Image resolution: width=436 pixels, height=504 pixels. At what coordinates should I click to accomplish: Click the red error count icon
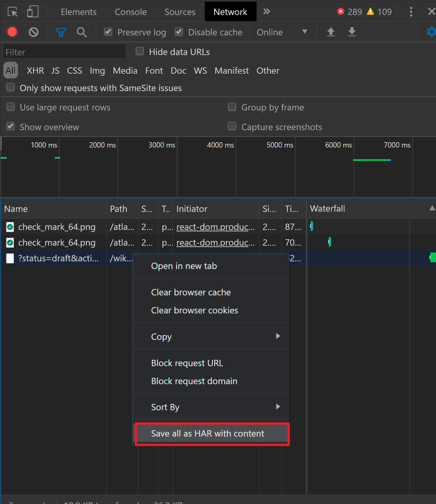coord(341,12)
